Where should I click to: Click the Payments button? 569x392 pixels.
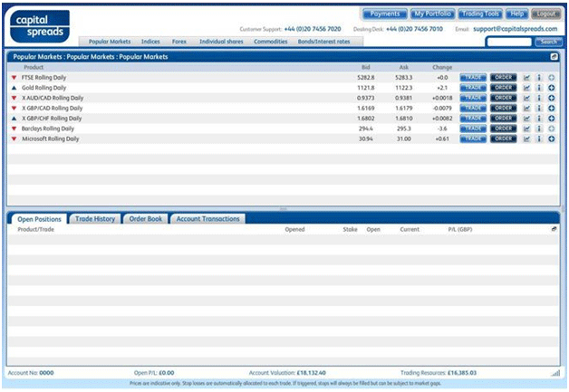pyautogui.click(x=385, y=14)
